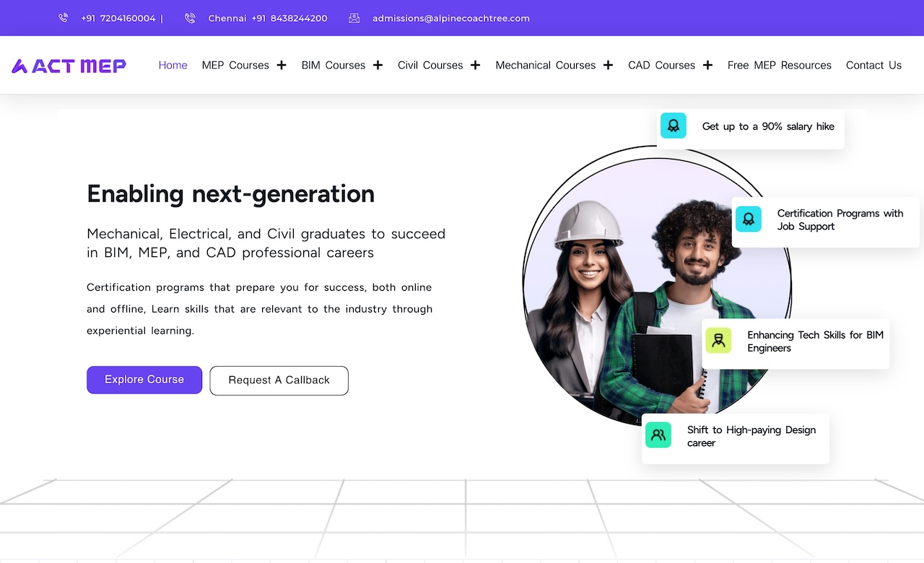The image size is (924, 563).
Task: Expand the Civil Courses plus sign
Action: coord(475,65)
